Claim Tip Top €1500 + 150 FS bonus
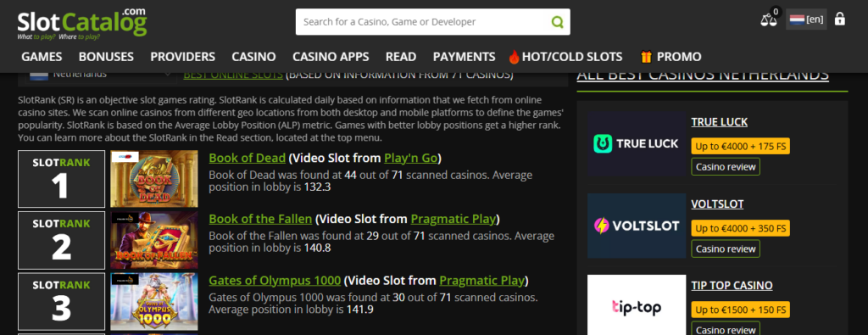868x335 pixels. pos(741,310)
